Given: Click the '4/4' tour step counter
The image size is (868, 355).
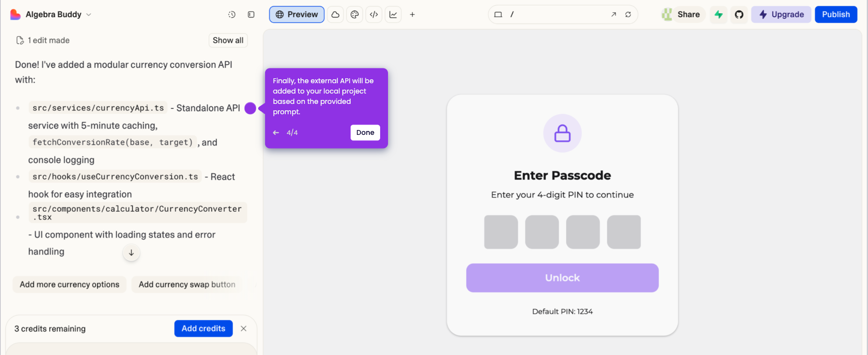Looking at the screenshot, I should click(x=292, y=132).
